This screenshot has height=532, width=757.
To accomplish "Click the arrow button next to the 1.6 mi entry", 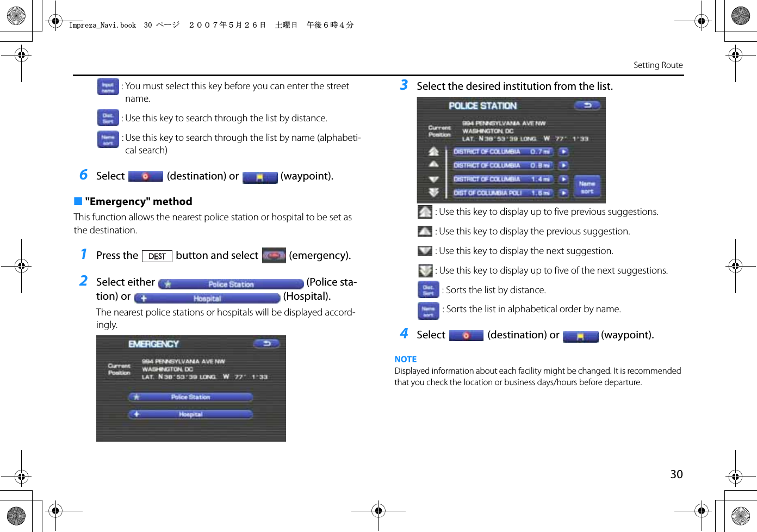I will point(563,193).
